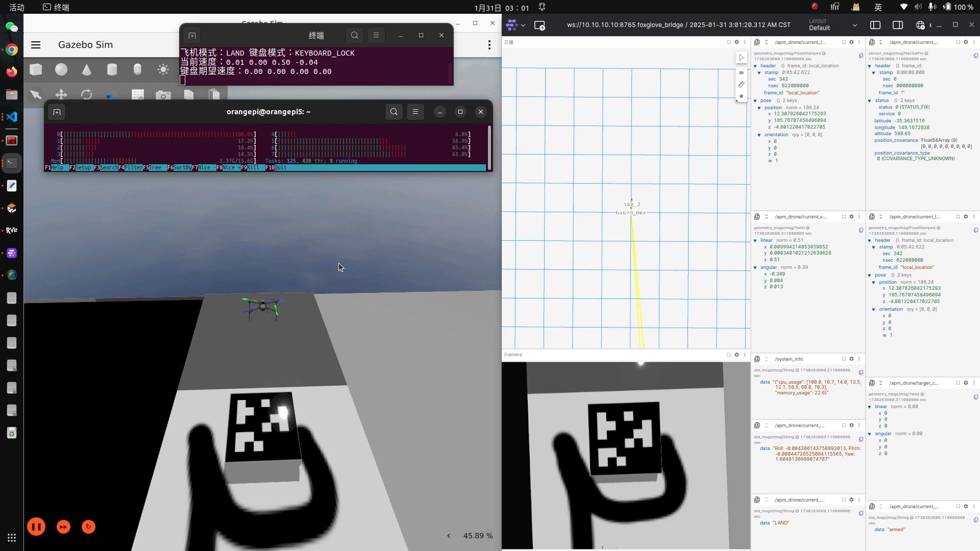Open more options of the 三维 panel
Screen dimensions: 980x551
click(x=745, y=42)
